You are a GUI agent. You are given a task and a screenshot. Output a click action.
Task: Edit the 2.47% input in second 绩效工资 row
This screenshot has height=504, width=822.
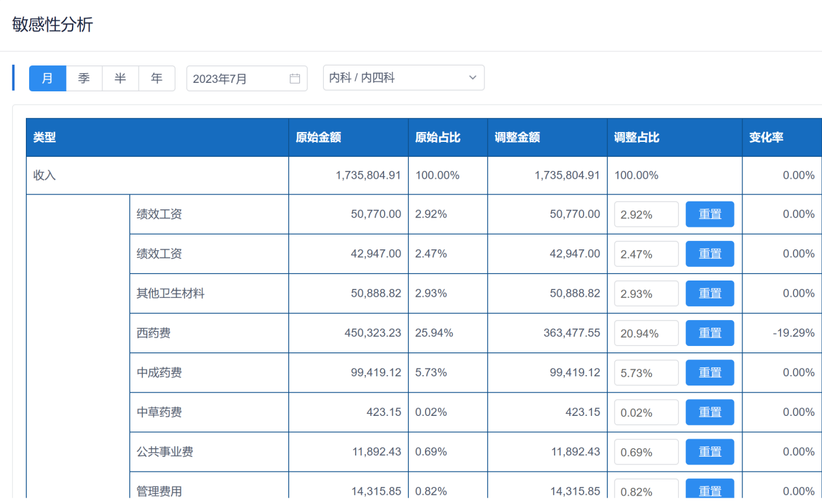(646, 254)
